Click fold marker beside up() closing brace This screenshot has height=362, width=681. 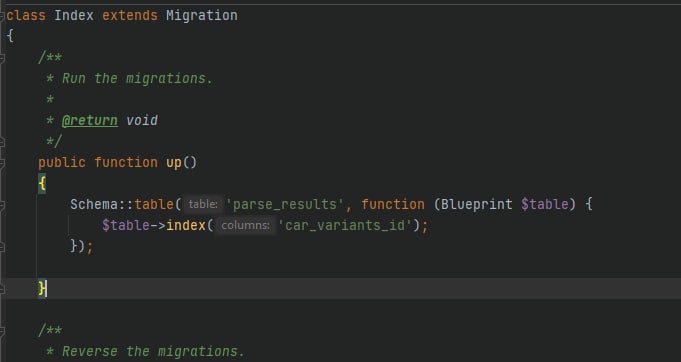pyautogui.click(x=2, y=289)
